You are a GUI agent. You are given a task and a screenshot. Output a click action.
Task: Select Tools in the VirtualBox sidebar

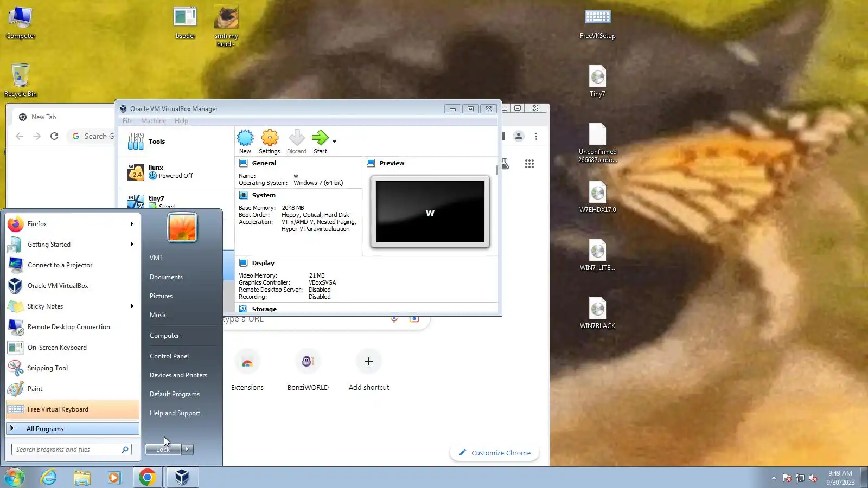176,142
